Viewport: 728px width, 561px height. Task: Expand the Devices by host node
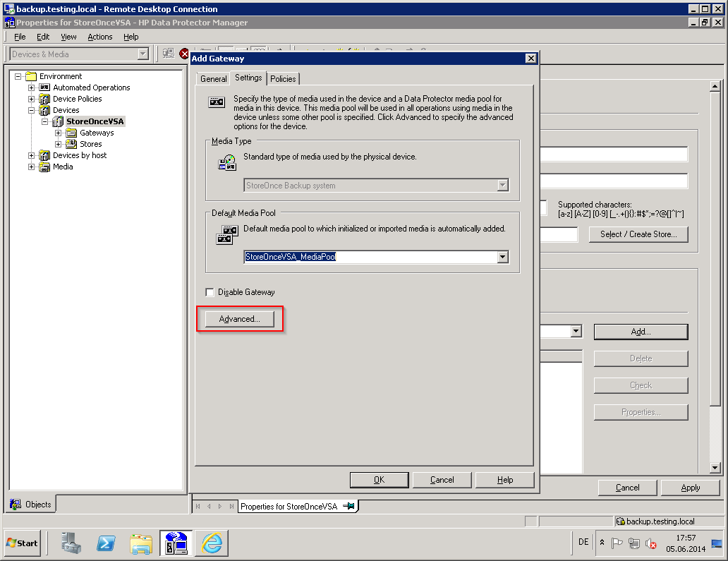point(32,155)
